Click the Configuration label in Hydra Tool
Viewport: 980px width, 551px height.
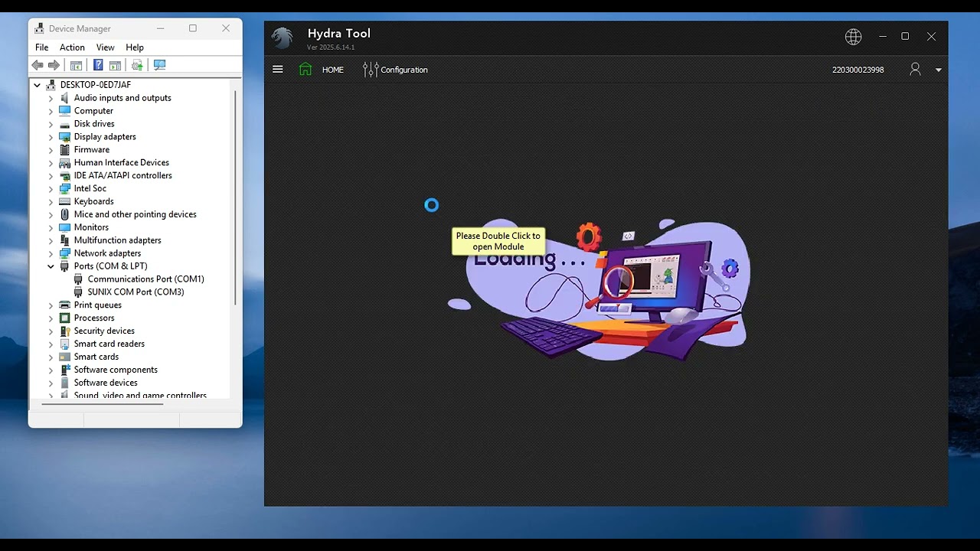click(x=404, y=70)
